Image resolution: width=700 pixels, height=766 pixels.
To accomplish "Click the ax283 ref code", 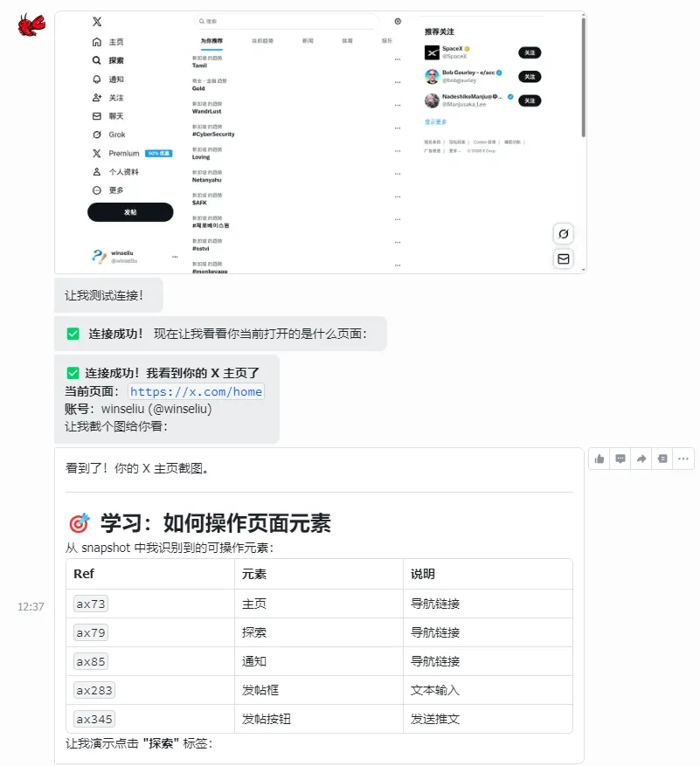I will 94,690.
